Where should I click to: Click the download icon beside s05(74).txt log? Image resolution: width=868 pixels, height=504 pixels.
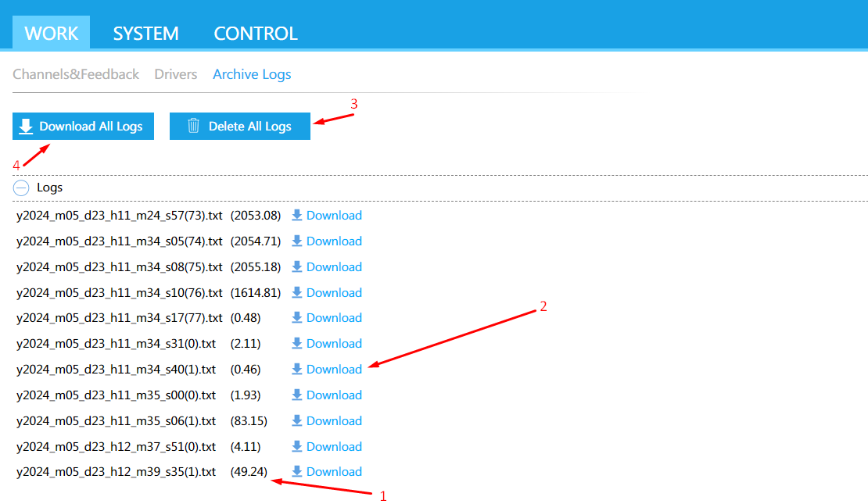coord(297,241)
